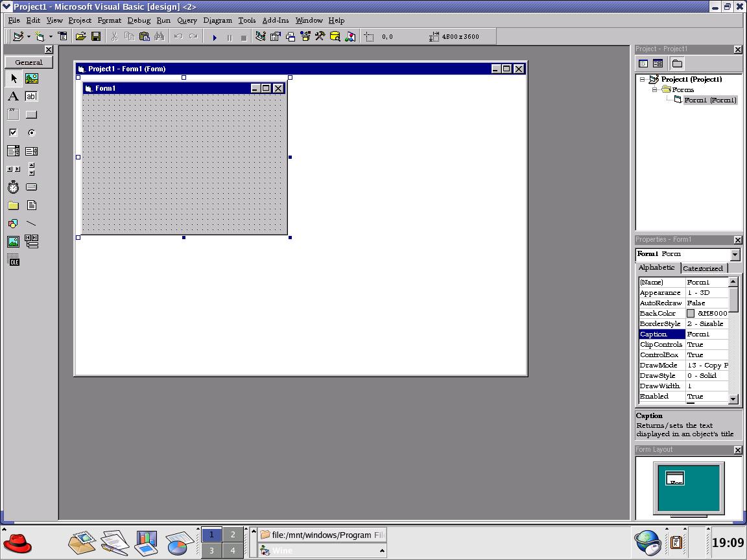
Task: Pick the Label control tool
Action: [x=13, y=97]
